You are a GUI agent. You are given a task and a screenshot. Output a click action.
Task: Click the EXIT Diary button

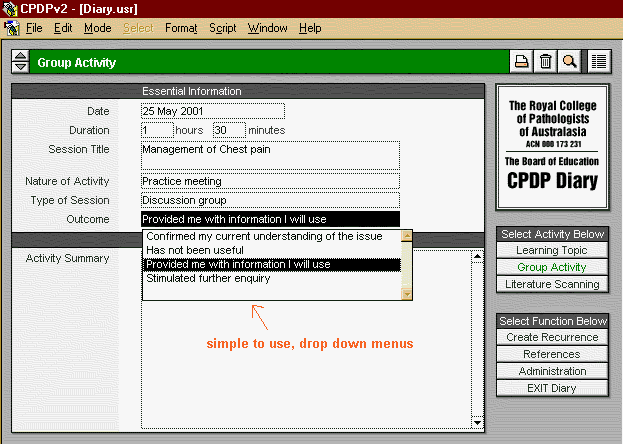click(552, 388)
